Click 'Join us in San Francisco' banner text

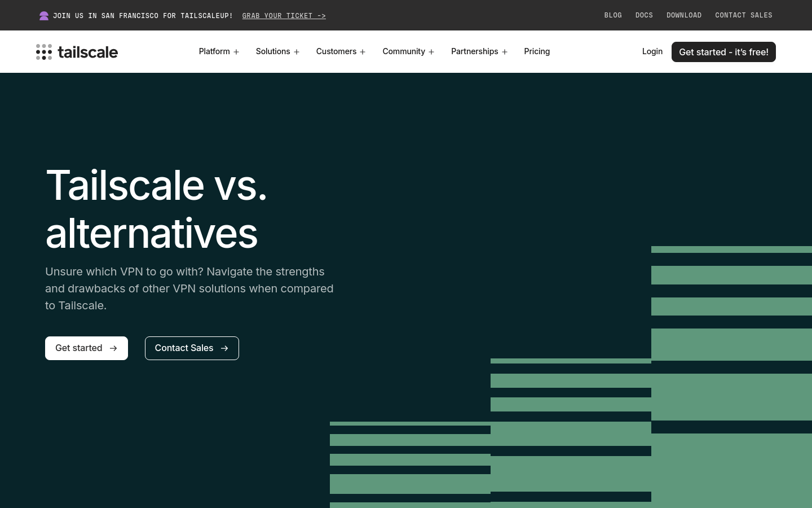point(143,16)
